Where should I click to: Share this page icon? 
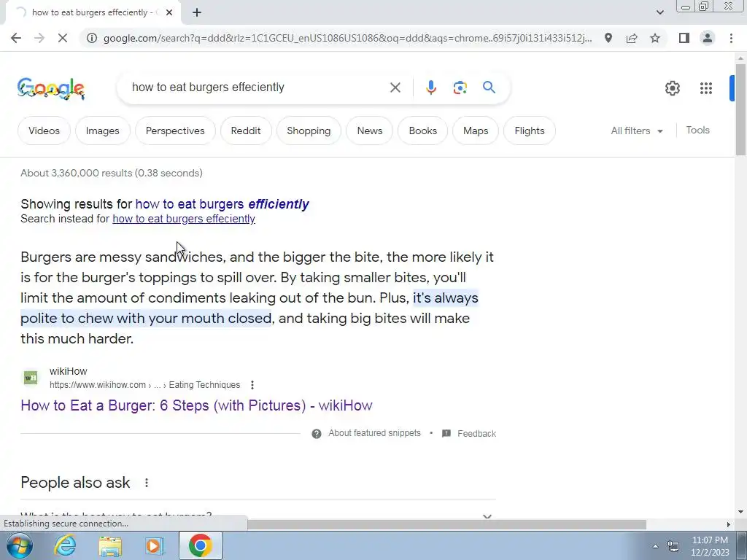(632, 38)
